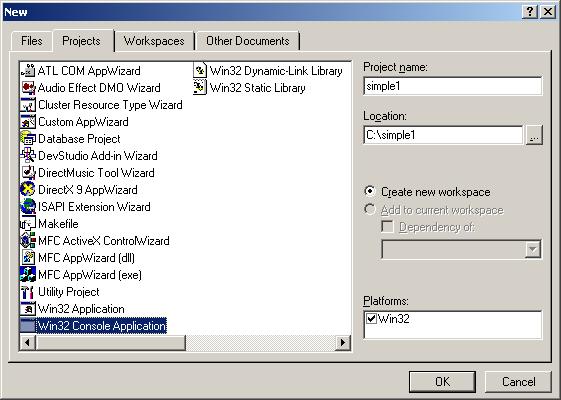The width and height of the screenshot is (561, 400).
Task: Select the ATL COM AppWizard icon
Action: [28, 71]
